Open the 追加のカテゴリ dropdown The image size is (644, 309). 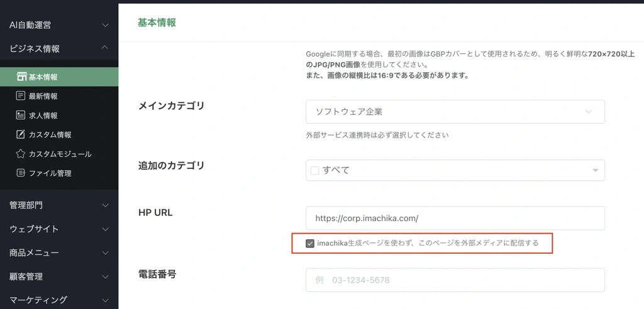[455, 170]
